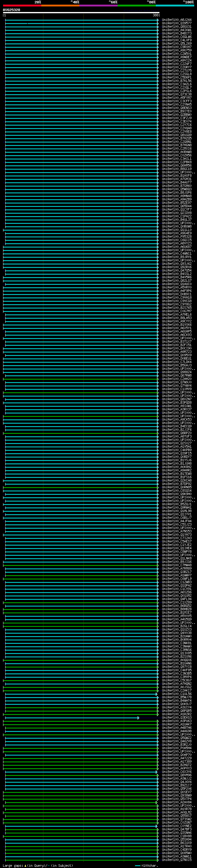Screen dimensions: 197x868
Task: Select the UniRef100_B4ECQ9 label
Action: (x=176, y=426)
